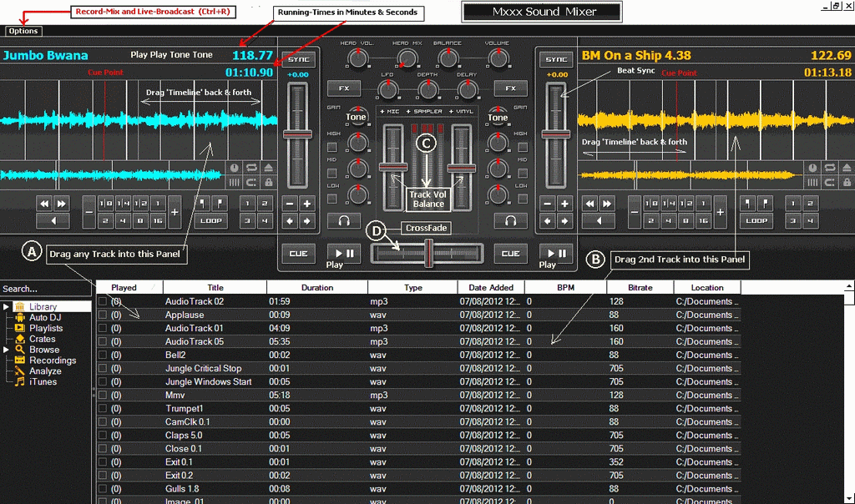
Task: Toggle the left FX button
Action: 343,88
